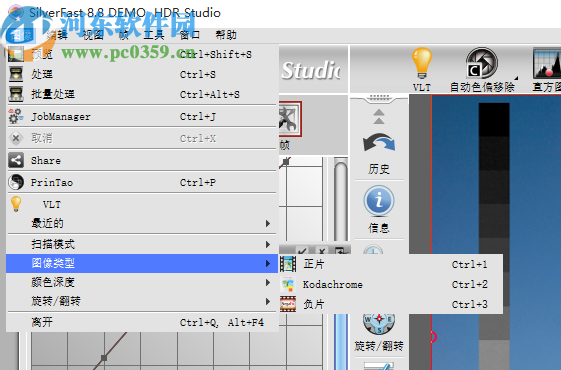Open PrinTao from the menu
The height and width of the screenshot is (370, 561).
pyautogui.click(x=142, y=182)
